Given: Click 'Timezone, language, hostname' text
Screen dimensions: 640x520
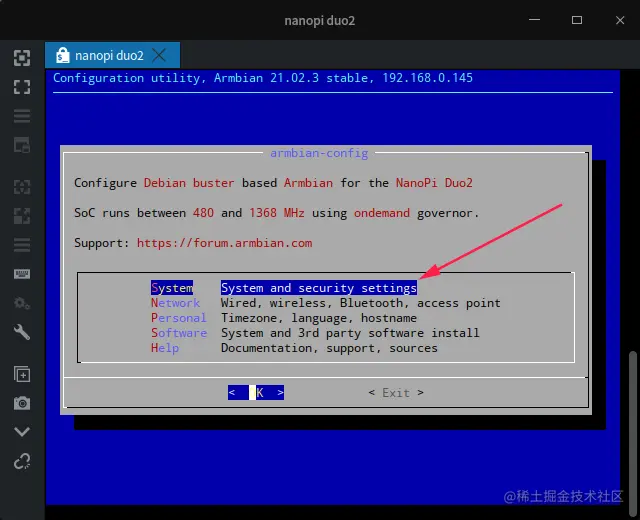Looking at the screenshot, I should point(319,318).
